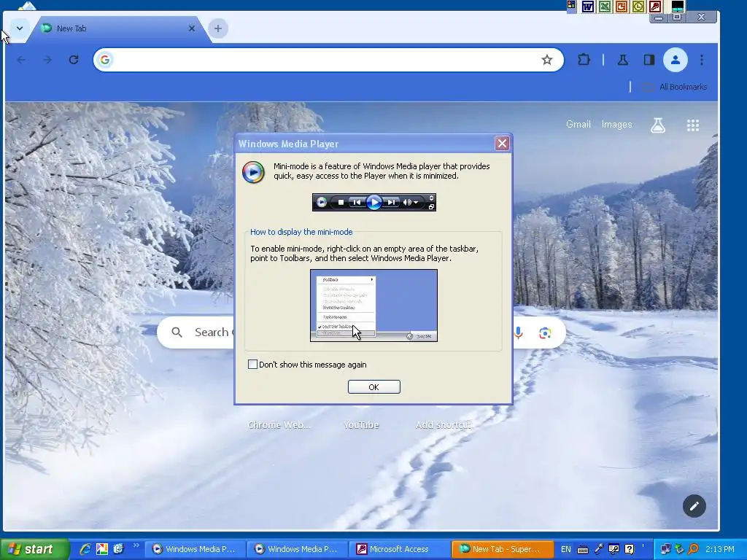Image resolution: width=747 pixels, height=560 pixels.
Task: Open All Bookmarks folder
Action: click(675, 87)
